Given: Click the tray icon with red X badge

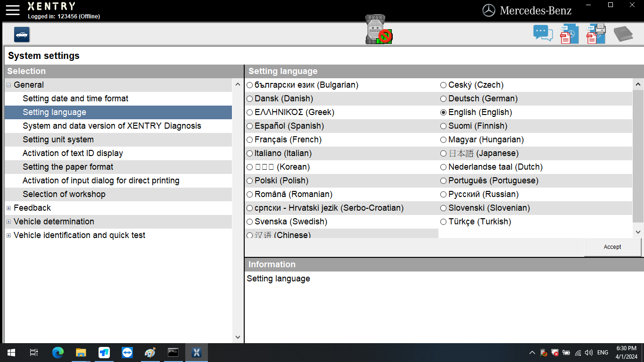Looking at the screenshot, I should (x=555, y=353).
